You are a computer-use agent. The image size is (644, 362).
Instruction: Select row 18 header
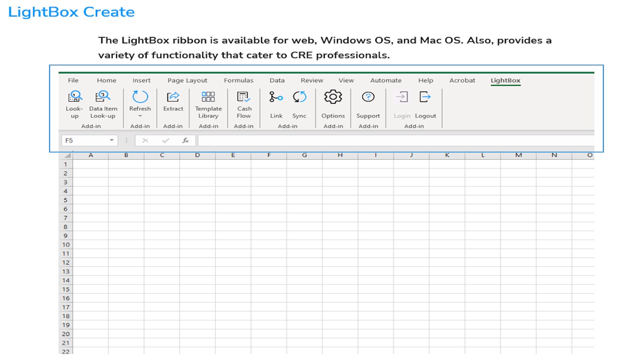click(x=66, y=316)
